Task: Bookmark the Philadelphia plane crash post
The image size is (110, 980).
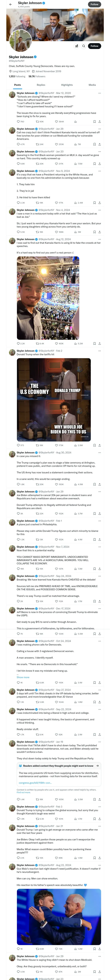Action: [95, 539]
